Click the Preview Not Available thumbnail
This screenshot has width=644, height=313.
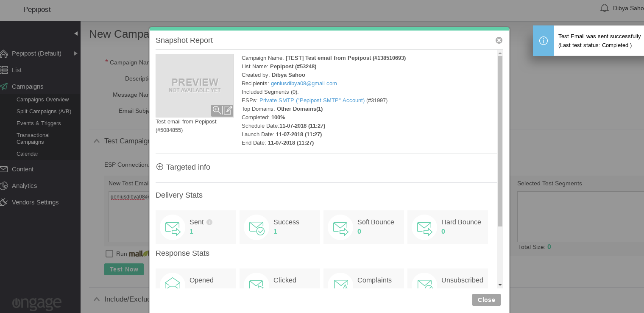click(195, 86)
